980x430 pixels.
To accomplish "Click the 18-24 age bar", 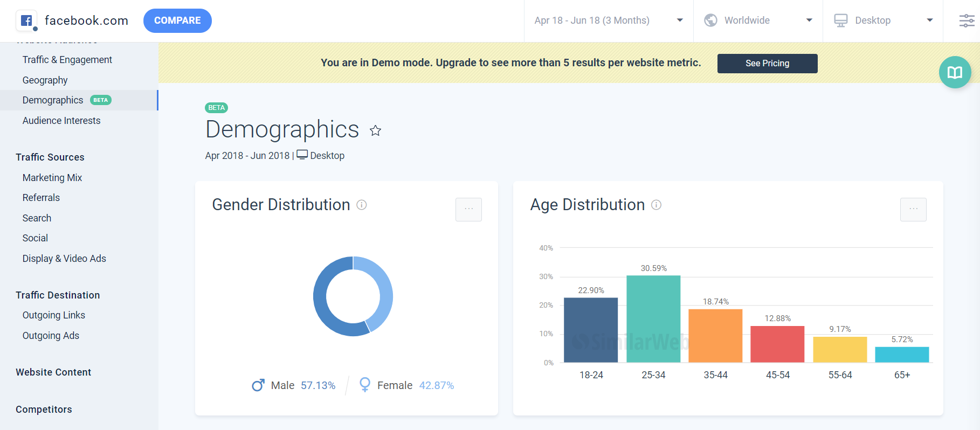I will click(x=591, y=330).
